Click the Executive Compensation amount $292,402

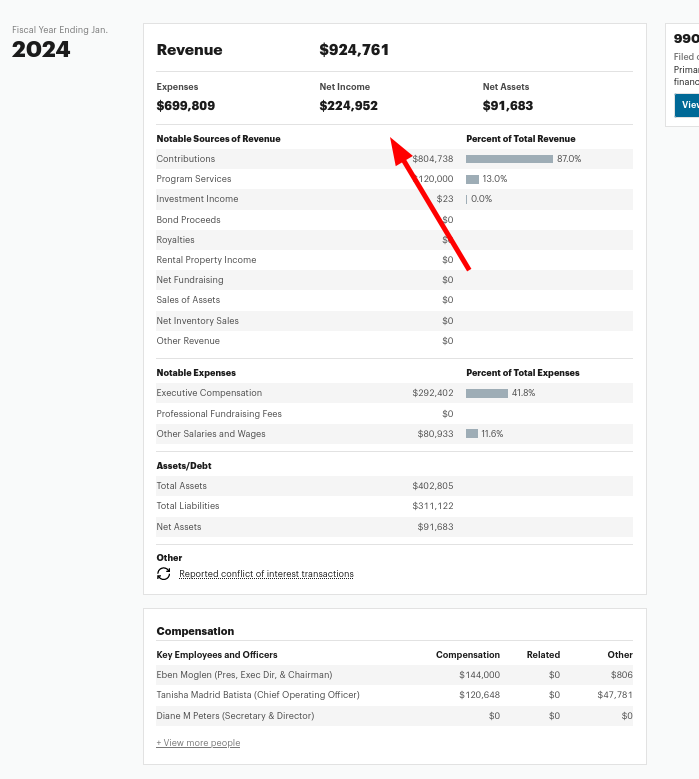[433, 393]
